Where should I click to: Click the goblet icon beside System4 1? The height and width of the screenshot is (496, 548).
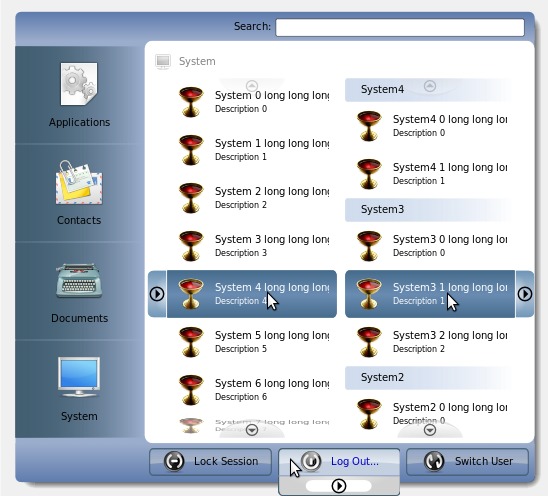pos(369,174)
